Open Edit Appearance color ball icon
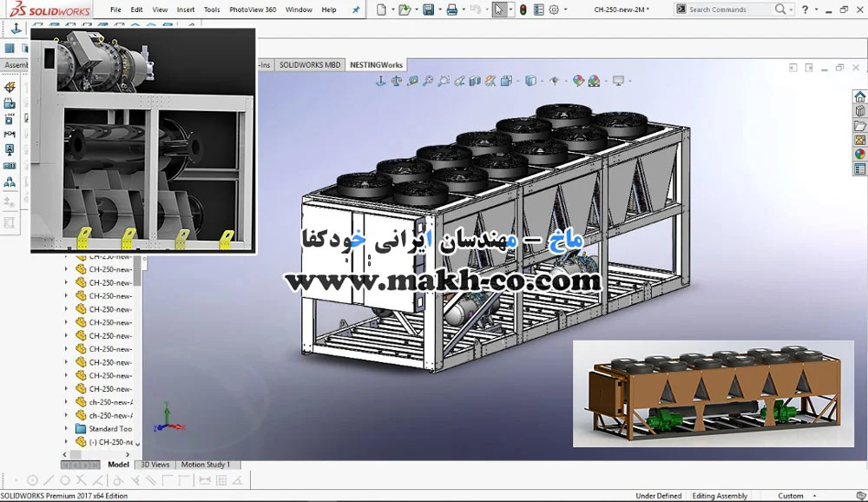Viewport: 868px width, 502px height. click(x=578, y=81)
